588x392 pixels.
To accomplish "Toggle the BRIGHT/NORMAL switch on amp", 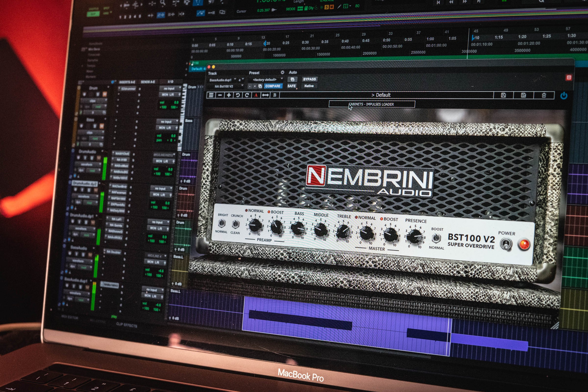I will (221, 223).
